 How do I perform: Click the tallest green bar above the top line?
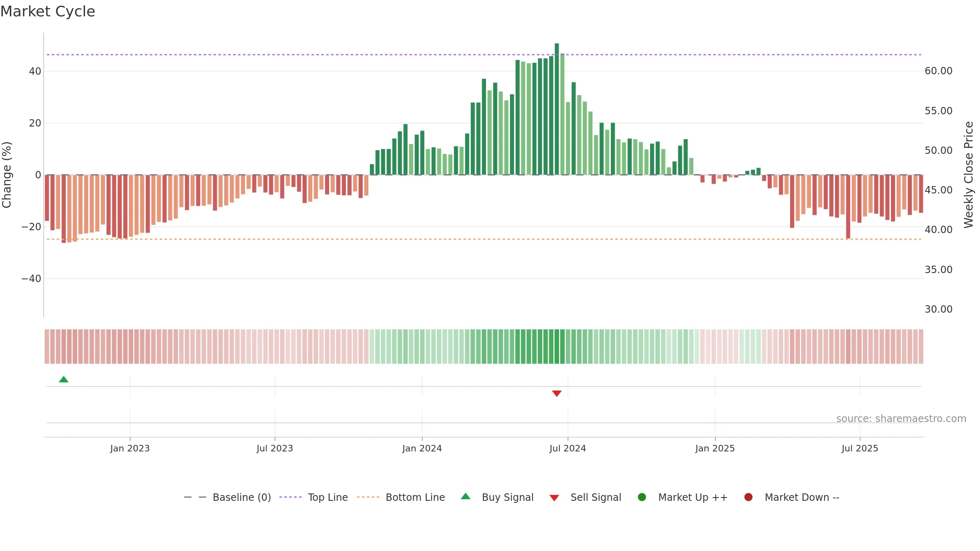coord(557,109)
